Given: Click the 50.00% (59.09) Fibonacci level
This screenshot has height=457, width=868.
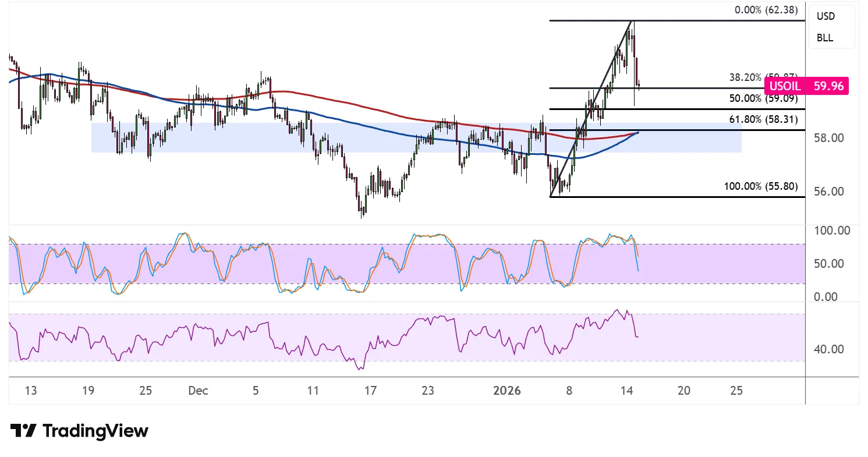Looking at the screenshot, I should [x=763, y=98].
